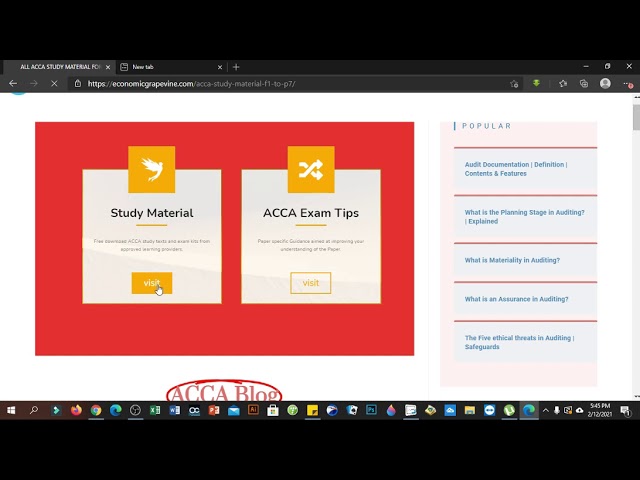Add this page to favorites
640x480 pixels.
click(x=514, y=84)
